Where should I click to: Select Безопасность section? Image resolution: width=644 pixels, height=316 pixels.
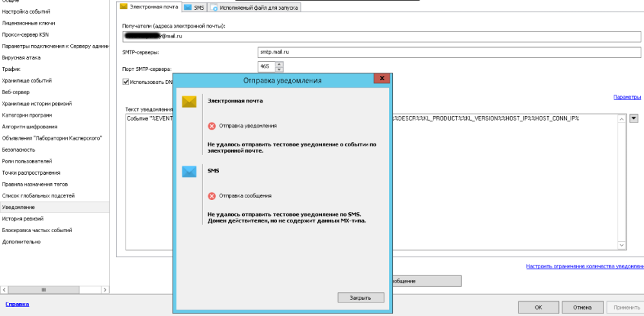coord(54,150)
